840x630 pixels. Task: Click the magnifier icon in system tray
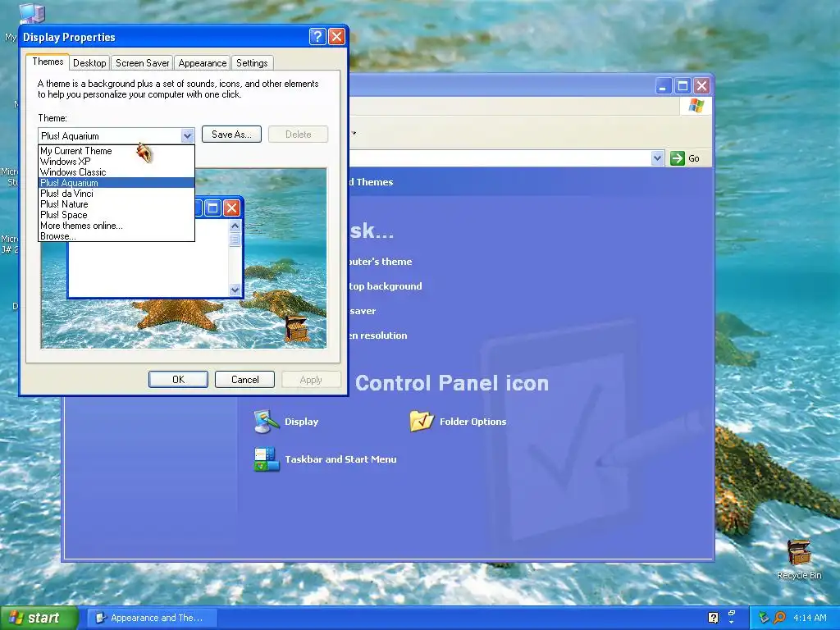click(x=779, y=618)
